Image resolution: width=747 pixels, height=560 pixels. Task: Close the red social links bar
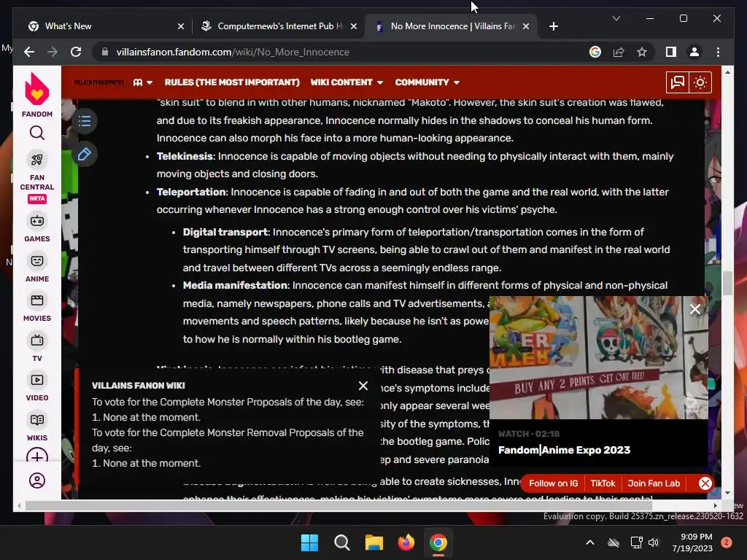pos(705,483)
